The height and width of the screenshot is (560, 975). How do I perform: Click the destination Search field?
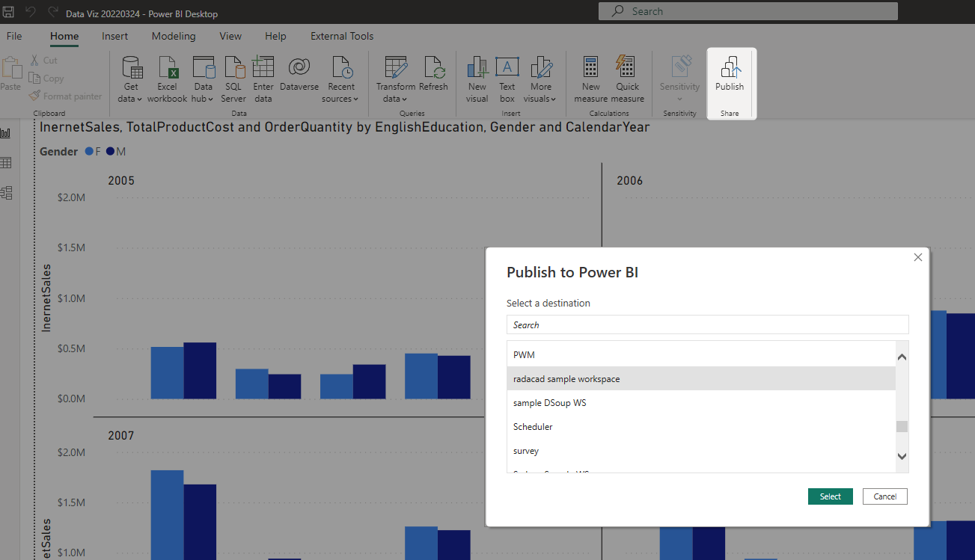(x=707, y=324)
